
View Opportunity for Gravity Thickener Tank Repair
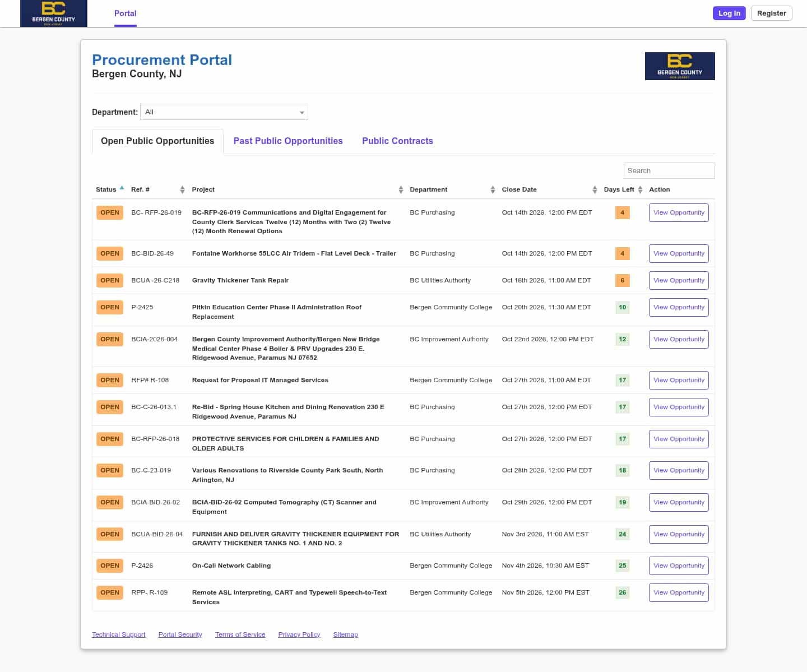pyautogui.click(x=679, y=281)
